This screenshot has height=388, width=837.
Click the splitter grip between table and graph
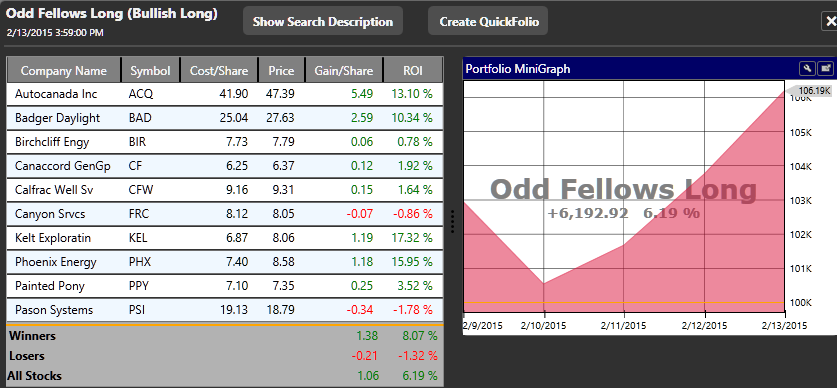[453, 221]
